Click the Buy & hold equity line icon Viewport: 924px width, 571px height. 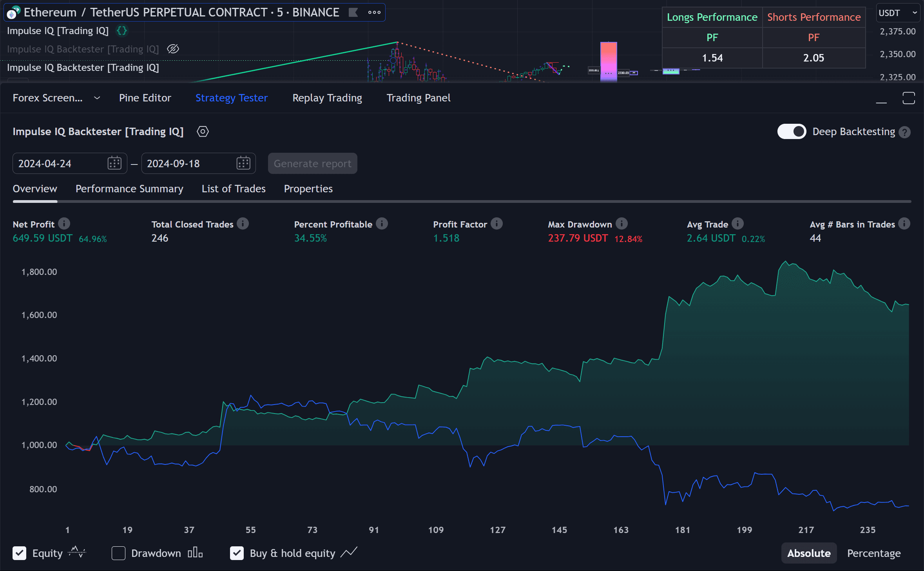click(x=349, y=553)
